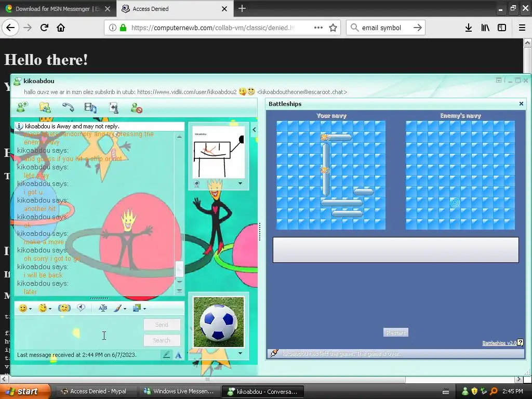Show site information for computernewb.com
Screen dimensions: 532x399
point(112,28)
